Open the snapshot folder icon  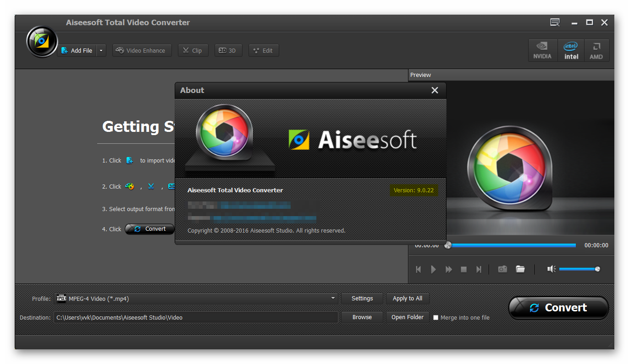520,269
